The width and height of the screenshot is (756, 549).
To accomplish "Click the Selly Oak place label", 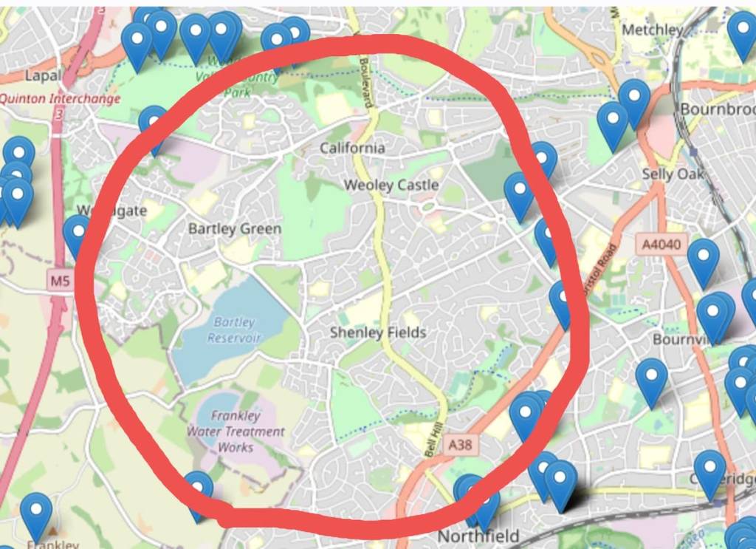I will 673,174.
